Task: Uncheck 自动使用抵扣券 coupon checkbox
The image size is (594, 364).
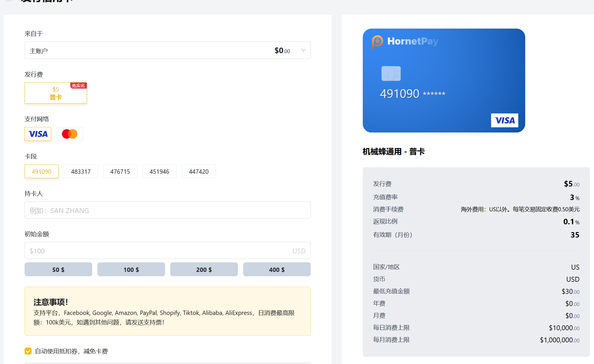Action: 28,351
